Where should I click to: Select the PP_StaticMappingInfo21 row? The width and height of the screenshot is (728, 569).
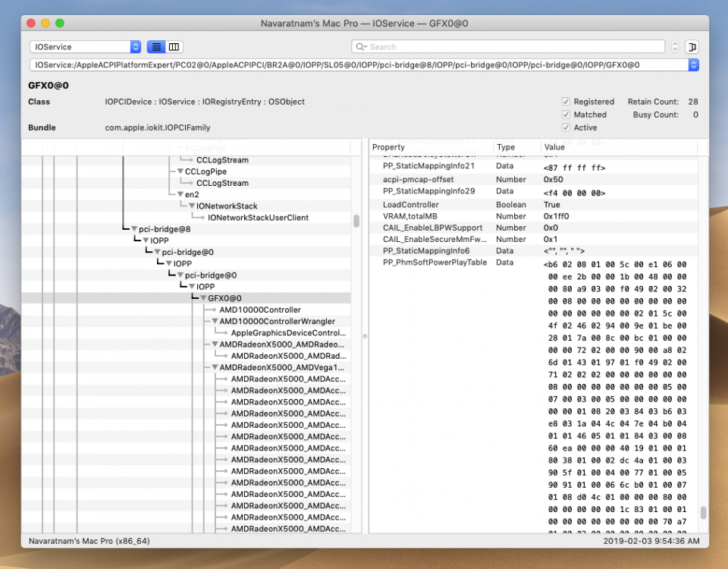pos(534,167)
